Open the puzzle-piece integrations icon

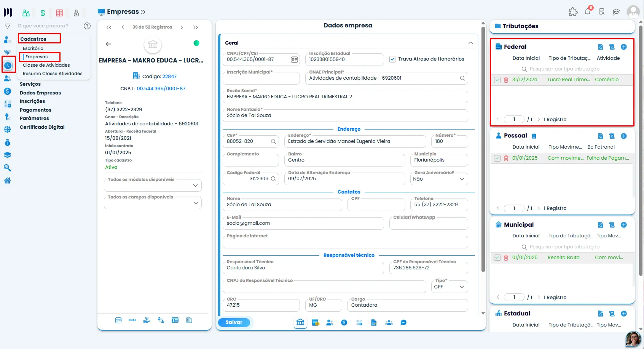coord(573,12)
